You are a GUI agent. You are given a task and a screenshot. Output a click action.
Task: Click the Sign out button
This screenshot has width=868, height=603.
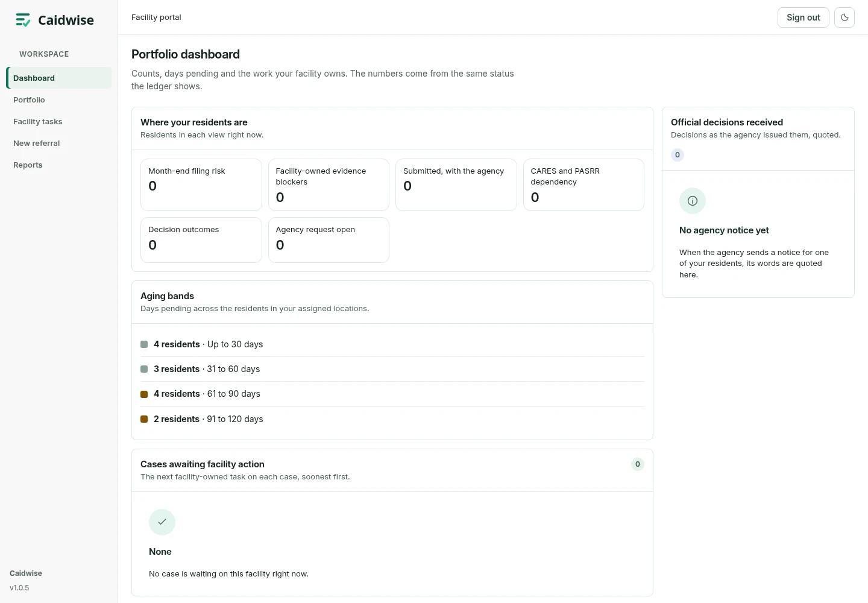(804, 17)
